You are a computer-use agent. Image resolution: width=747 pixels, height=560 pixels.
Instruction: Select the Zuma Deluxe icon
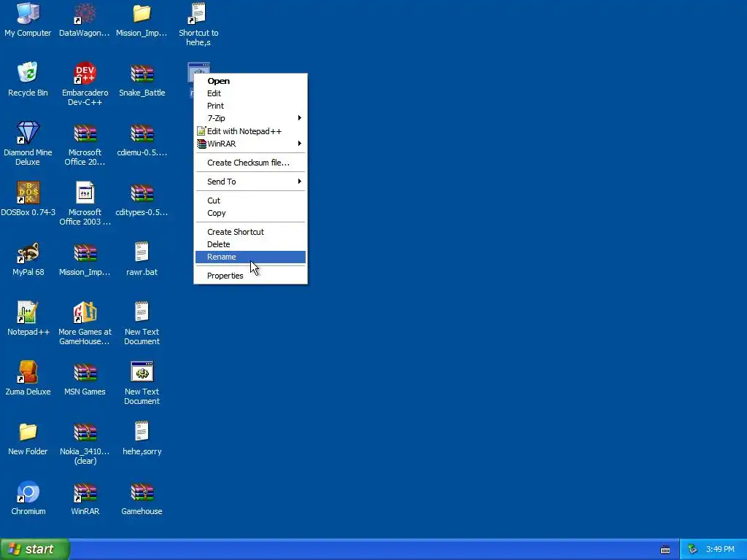pos(28,373)
